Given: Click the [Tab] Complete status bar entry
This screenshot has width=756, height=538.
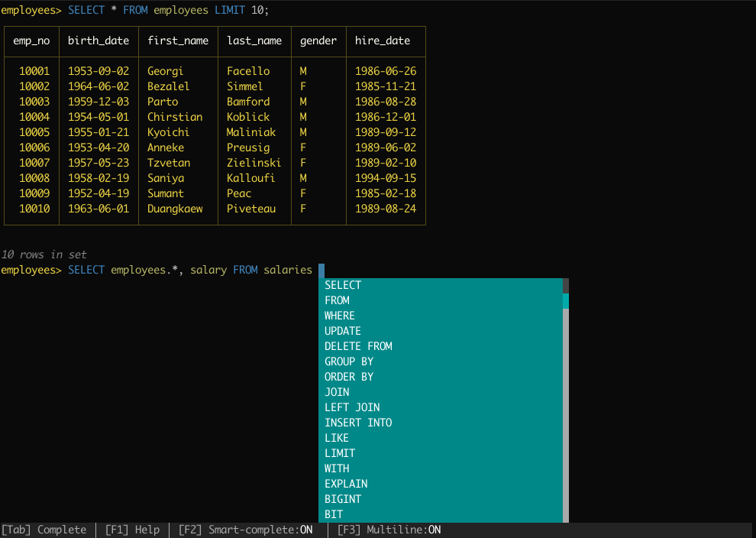Looking at the screenshot, I should point(44,530).
